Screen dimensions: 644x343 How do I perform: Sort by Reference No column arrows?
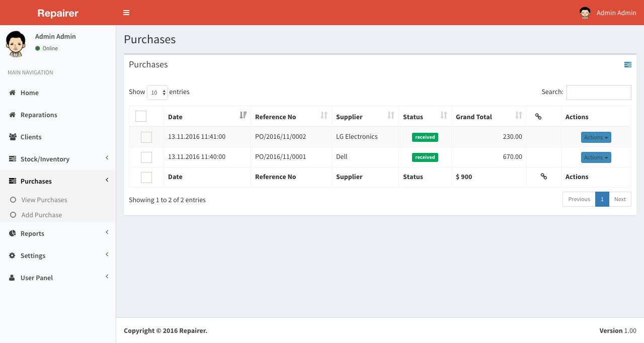point(324,116)
